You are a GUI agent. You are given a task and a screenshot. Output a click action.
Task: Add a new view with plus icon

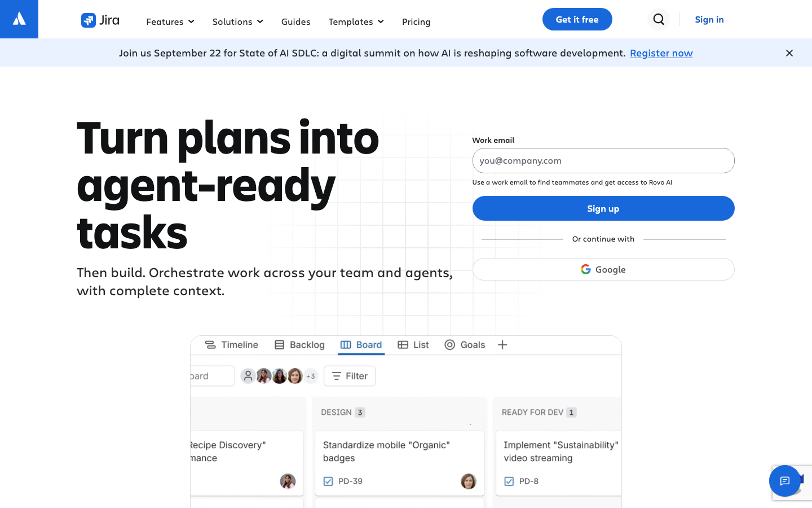coord(502,345)
